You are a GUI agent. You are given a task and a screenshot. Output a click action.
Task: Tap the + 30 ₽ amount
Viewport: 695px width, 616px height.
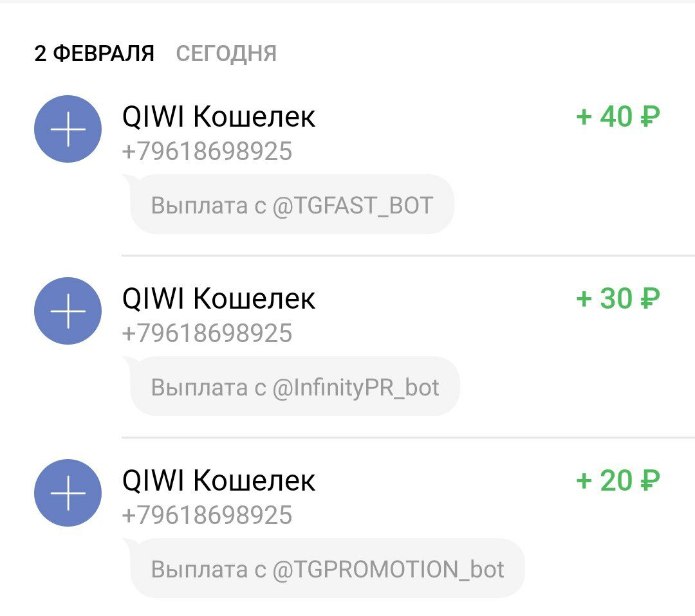pos(618,299)
